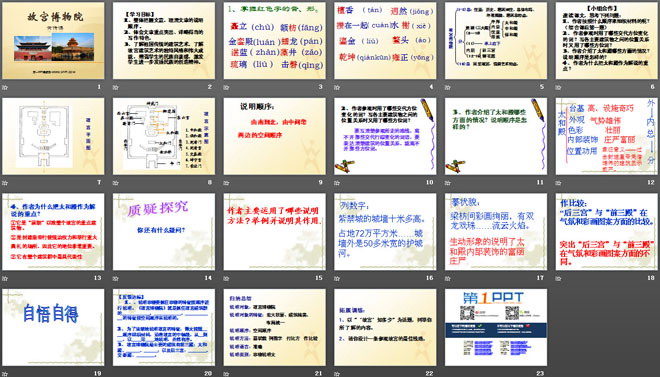Click the transition star icon under slide 5
The height and width of the screenshot is (377, 660).
click(x=448, y=88)
